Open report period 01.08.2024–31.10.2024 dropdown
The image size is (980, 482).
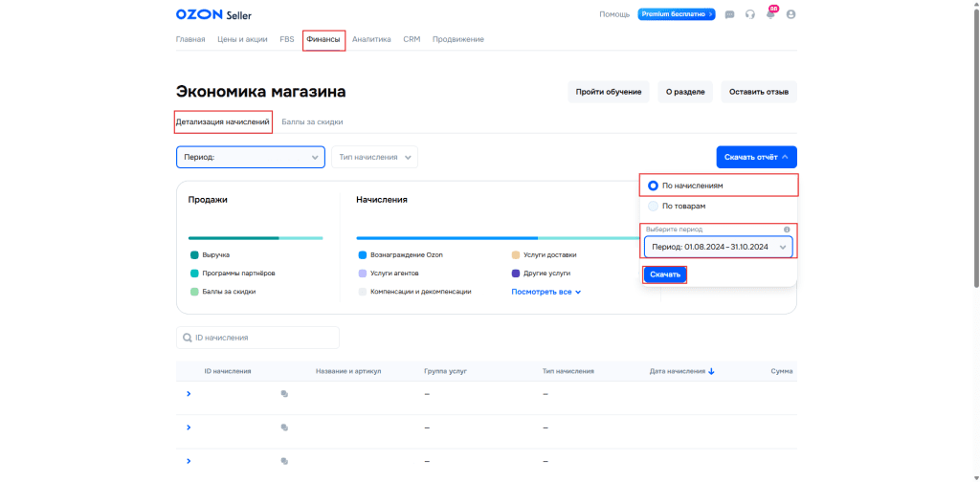click(718, 247)
